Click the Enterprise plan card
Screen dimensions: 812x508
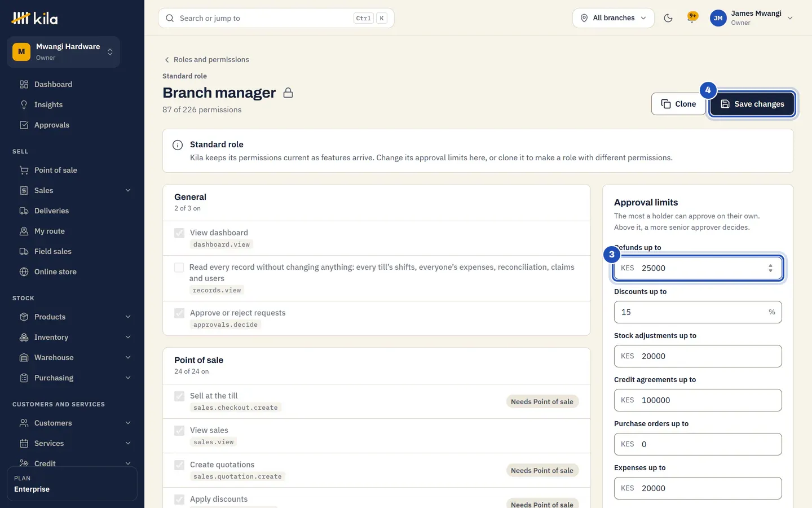(x=72, y=484)
